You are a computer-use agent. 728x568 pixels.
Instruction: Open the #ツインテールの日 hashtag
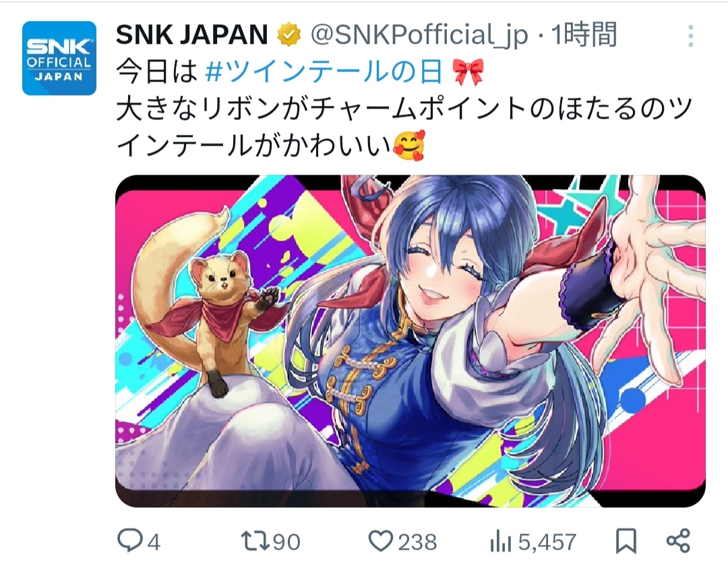tap(324, 72)
